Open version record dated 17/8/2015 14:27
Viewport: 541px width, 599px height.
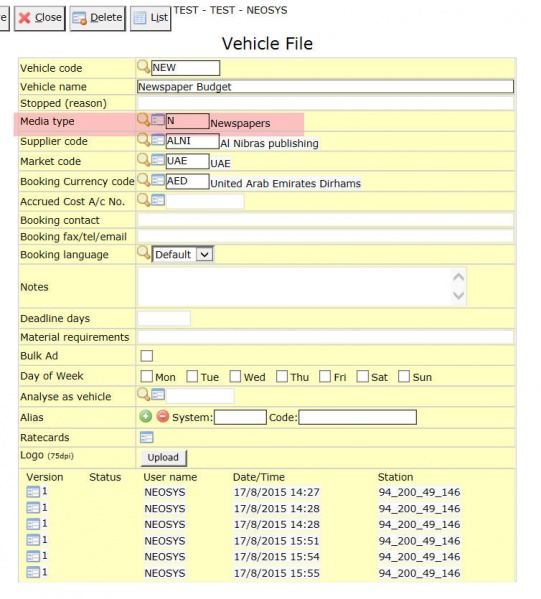pyautogui.click(x=33, y=492)
